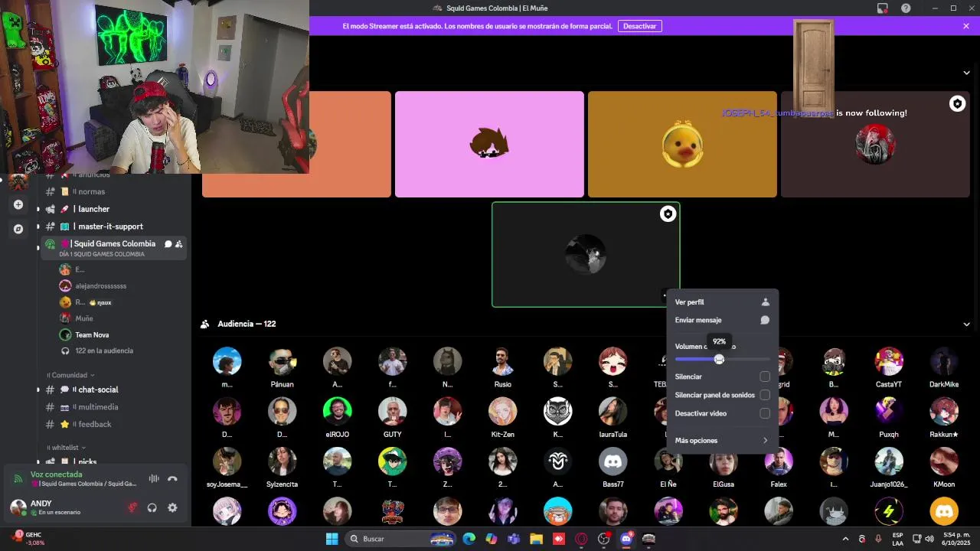Image resolution: width=980 pixels, height=551 pixels.
Task: Click the clock showing 5:54 p. m.
Action: (x=956, y=539)
